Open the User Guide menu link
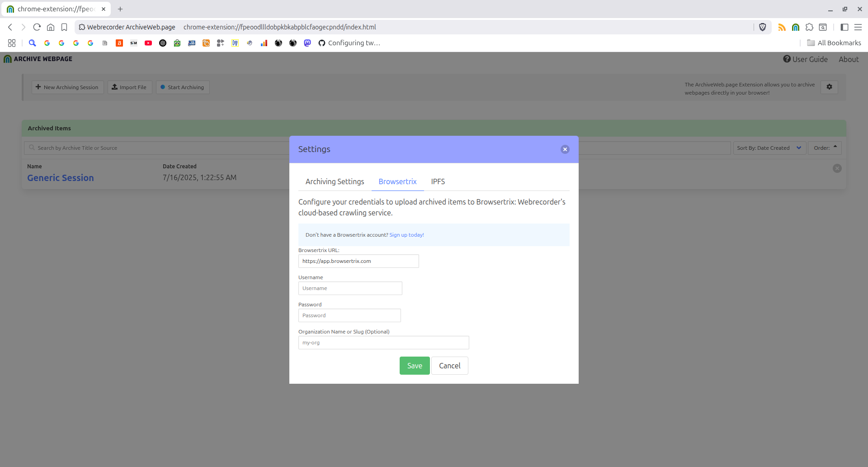This screenshot has height=467, width=868. (x=806, y=59)
